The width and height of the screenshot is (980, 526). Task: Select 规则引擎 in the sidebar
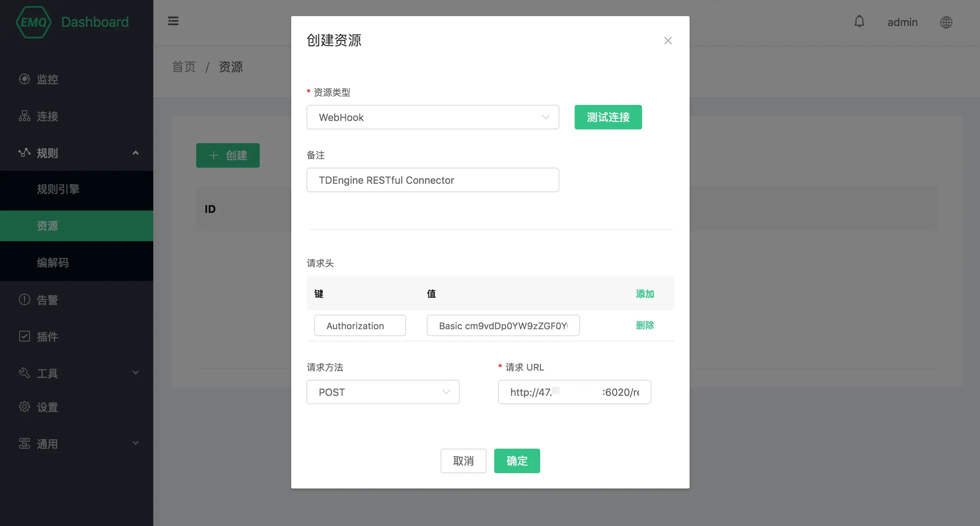58,189
